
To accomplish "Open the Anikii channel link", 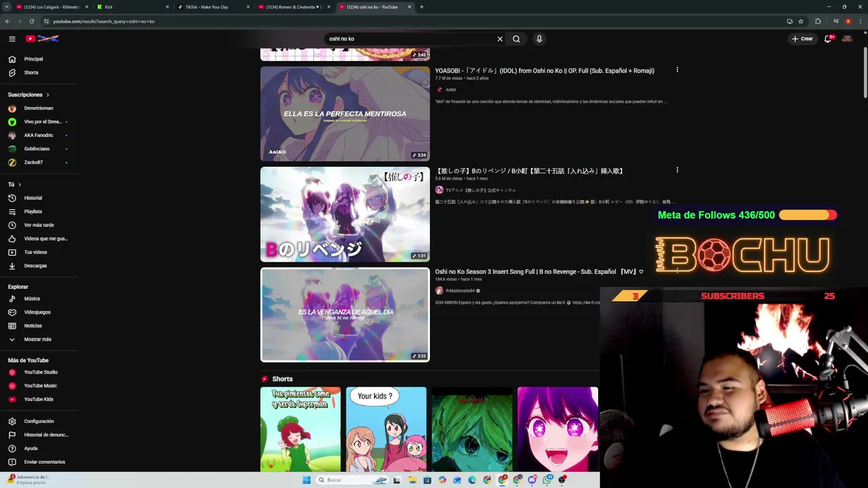I will [x=450, y=89].
